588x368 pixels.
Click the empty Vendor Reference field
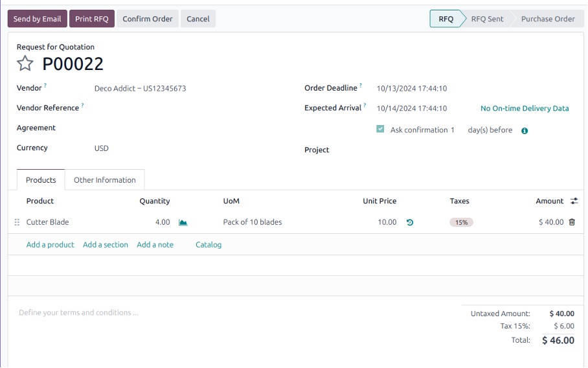pos(188,108)
